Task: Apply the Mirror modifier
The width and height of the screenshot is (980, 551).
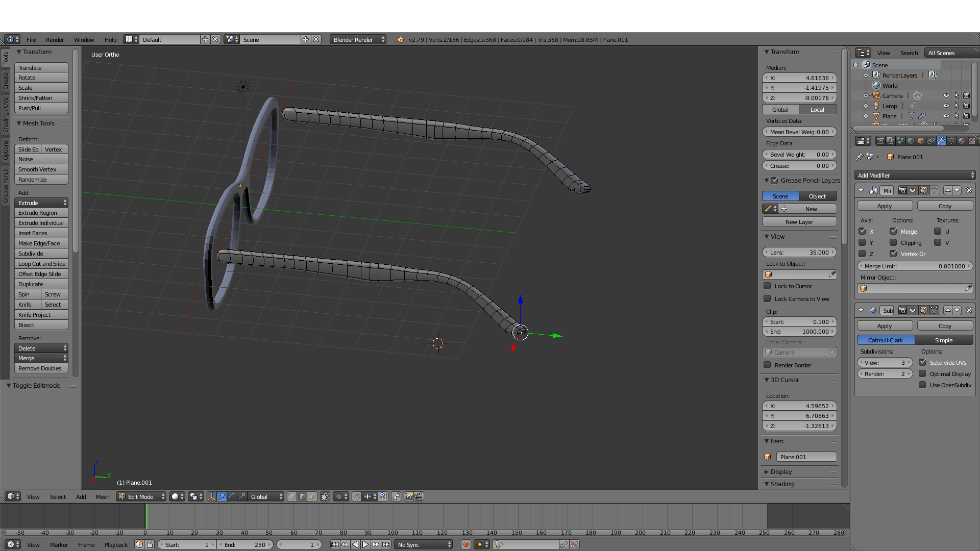Action: pyautogui.click(x=885, y=206)
